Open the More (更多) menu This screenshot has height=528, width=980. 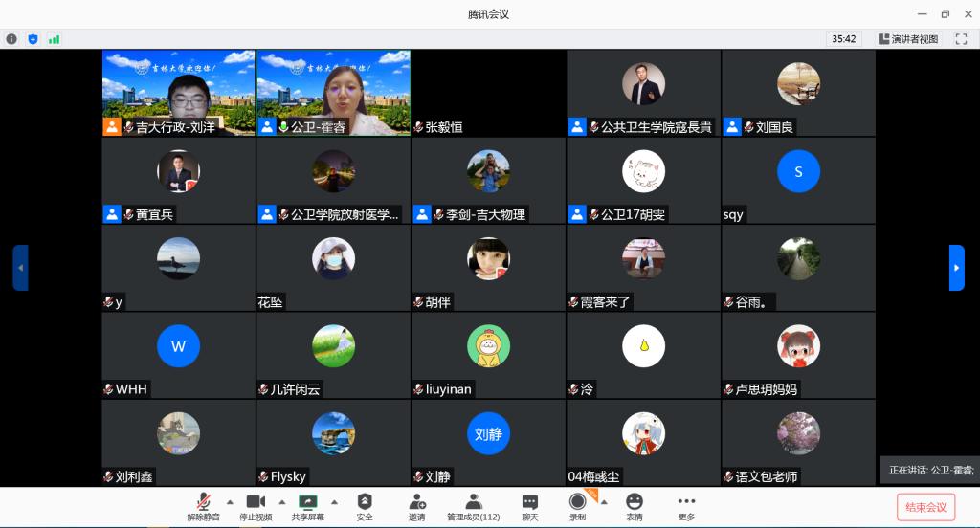point(686,502)
